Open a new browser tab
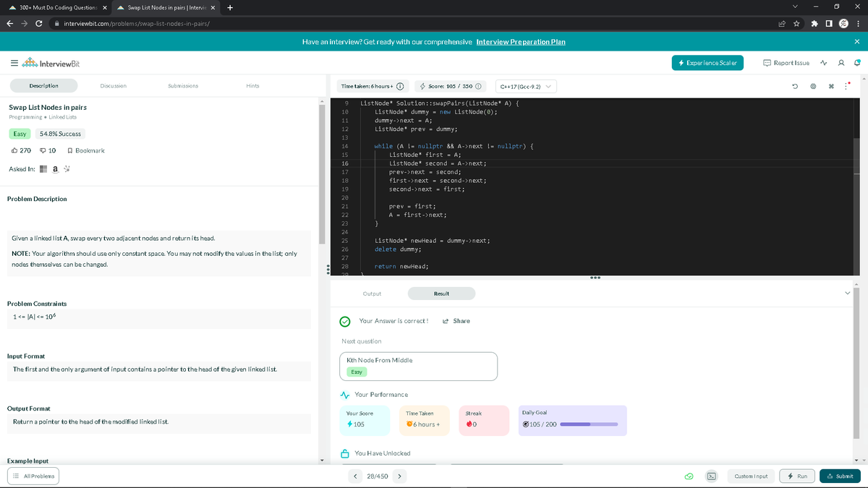868x488 pixels. [x=229, y=7]
